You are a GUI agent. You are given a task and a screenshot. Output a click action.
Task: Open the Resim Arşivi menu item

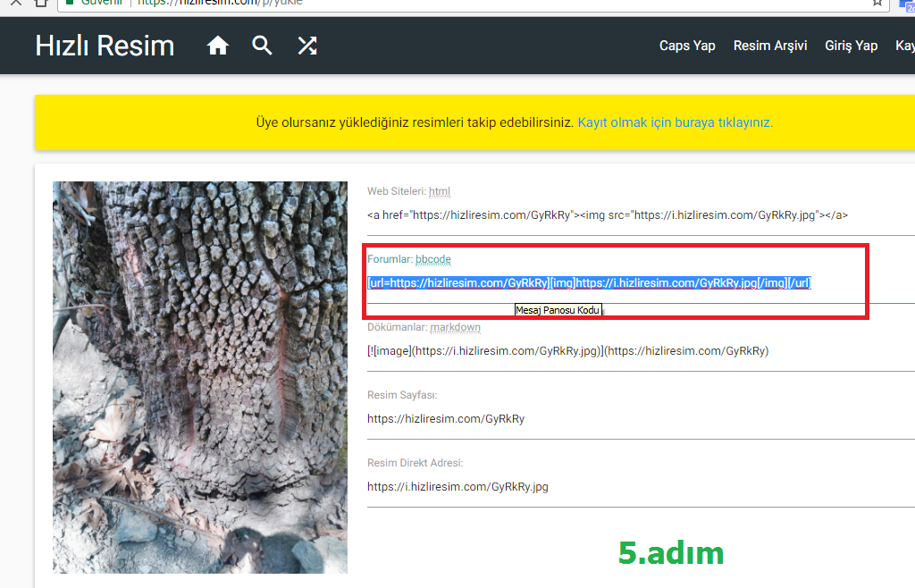pyautogui.click(x=770, y=46)
